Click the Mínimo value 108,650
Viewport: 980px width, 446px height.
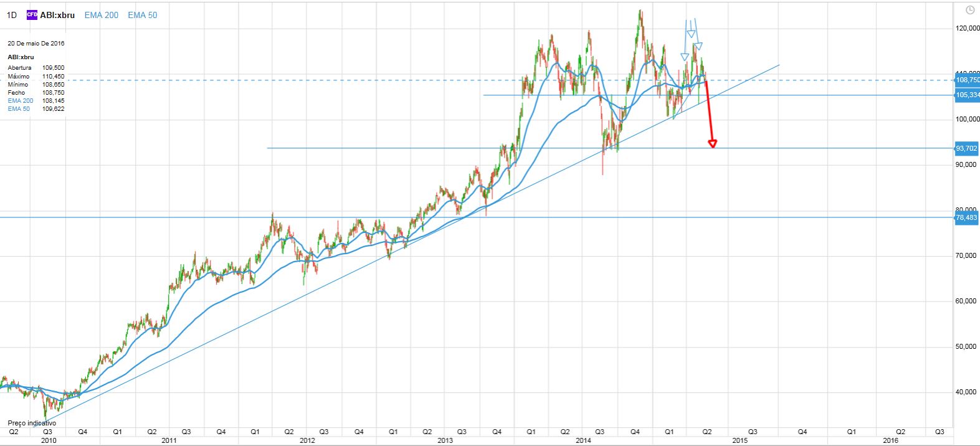point(53,84)
